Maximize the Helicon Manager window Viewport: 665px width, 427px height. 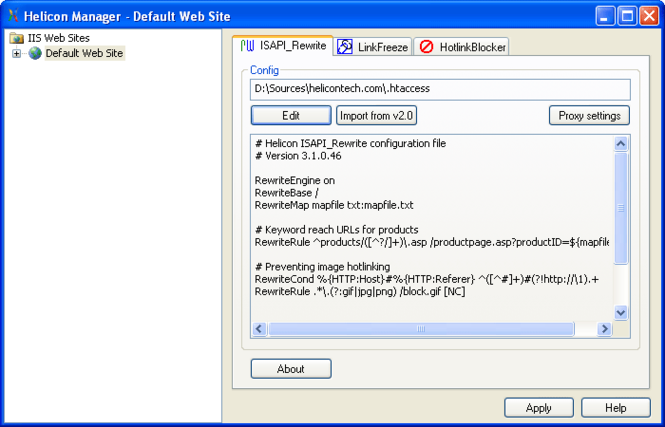point(627,16)
